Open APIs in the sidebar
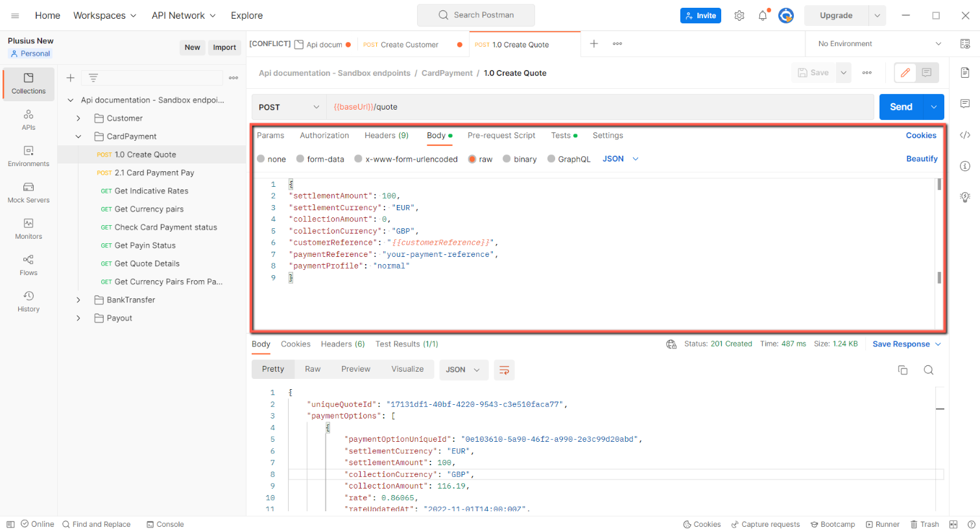The image size is (980, 532). click(x=29, y=120)
